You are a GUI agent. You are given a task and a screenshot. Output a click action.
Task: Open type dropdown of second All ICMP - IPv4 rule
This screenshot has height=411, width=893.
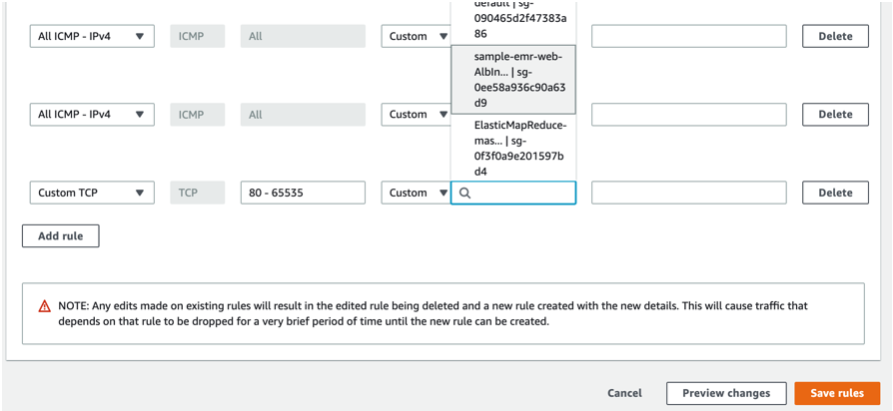coord(92,114)
